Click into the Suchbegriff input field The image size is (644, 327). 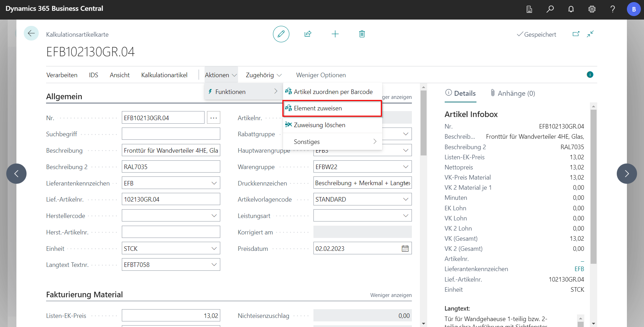(171, 134)
